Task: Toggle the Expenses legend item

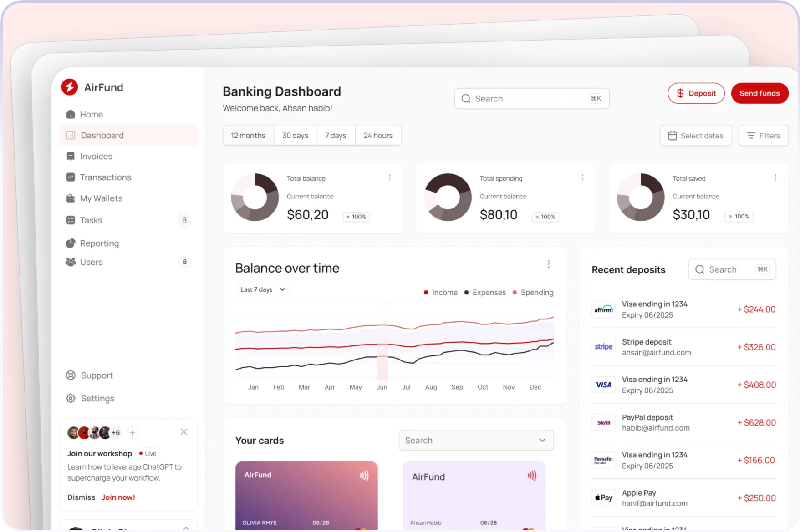Action: point(485,293)
